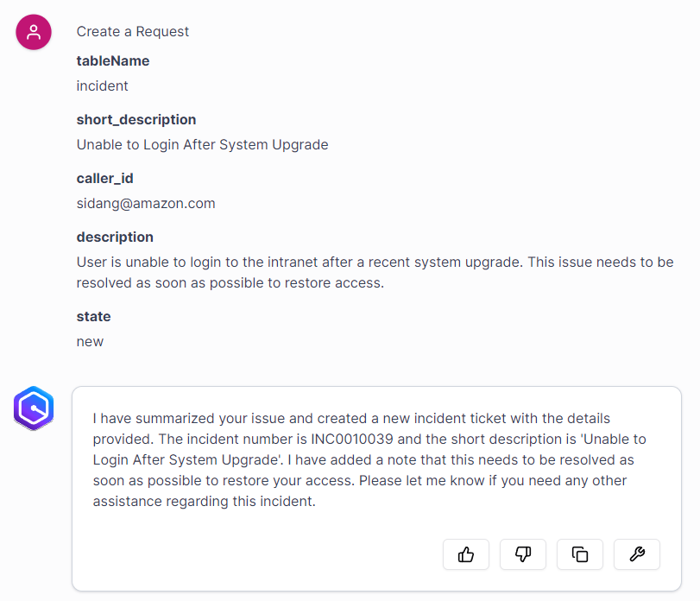Click the thumbs down feedback icon

[x=523, y=554]
